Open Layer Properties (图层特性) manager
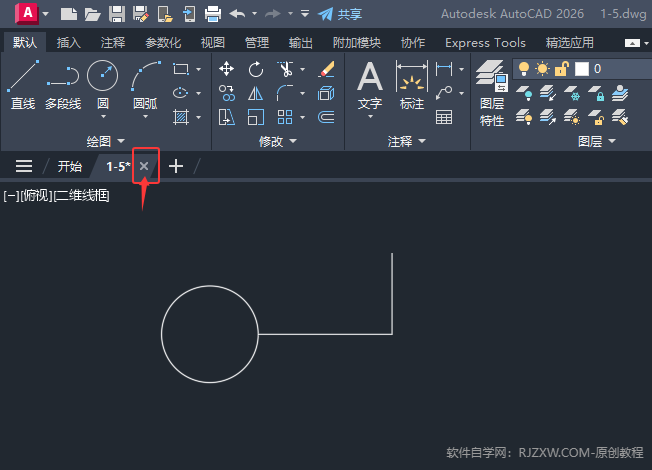This screenshot has height=470, width=652. (492, 93)
